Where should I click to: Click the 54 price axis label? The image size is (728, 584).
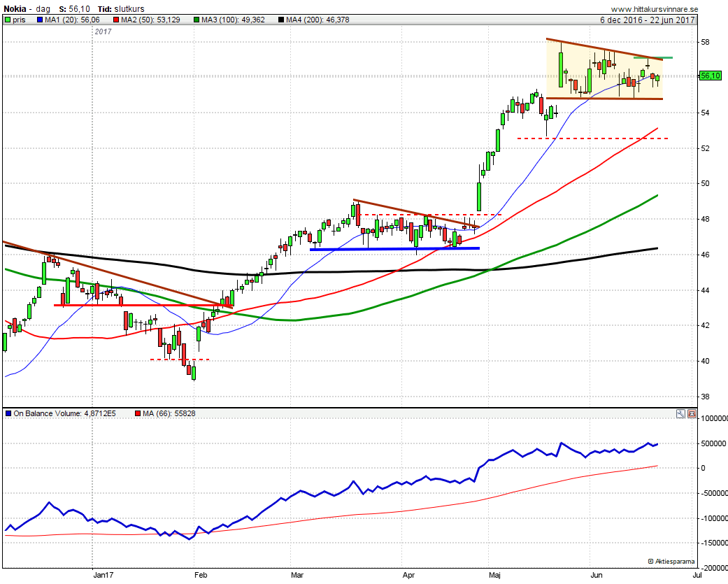pos(705,113)
